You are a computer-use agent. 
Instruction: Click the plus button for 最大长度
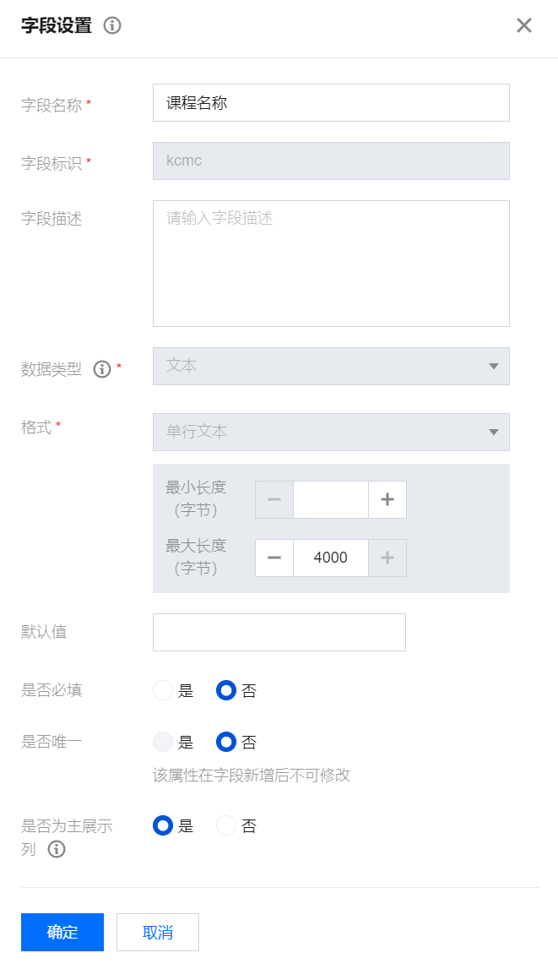(387, 558)
